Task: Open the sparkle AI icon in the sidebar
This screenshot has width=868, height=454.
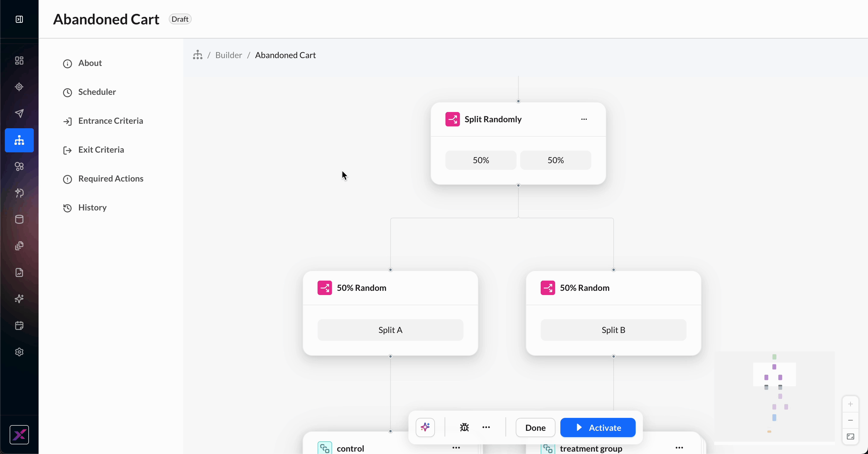Action: (19, 299)
